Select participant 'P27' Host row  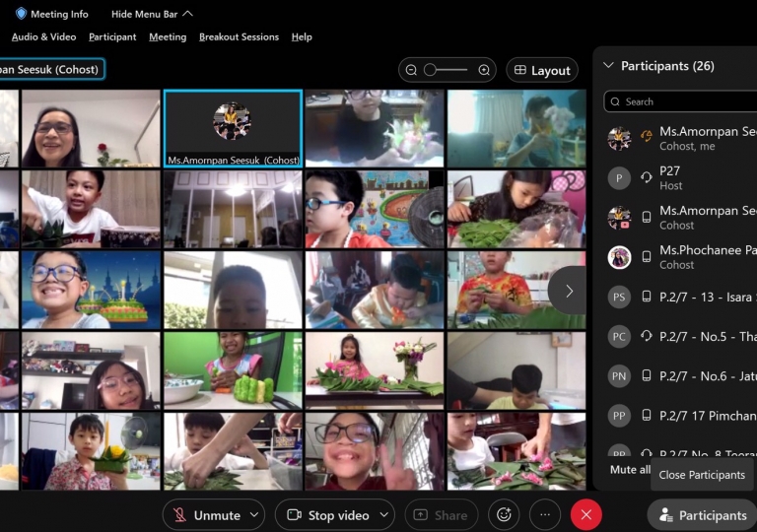click(x=680, y=178)
